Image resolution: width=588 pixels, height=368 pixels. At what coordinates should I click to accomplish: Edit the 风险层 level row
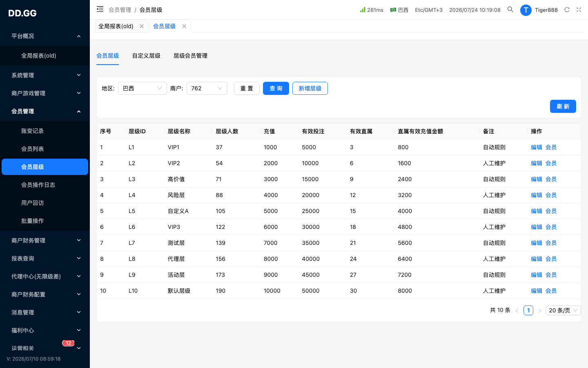pos(537,195)
